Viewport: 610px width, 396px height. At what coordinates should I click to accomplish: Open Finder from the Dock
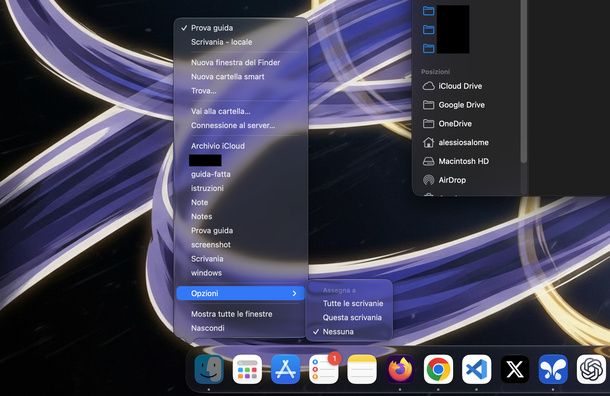click(209, 369)
